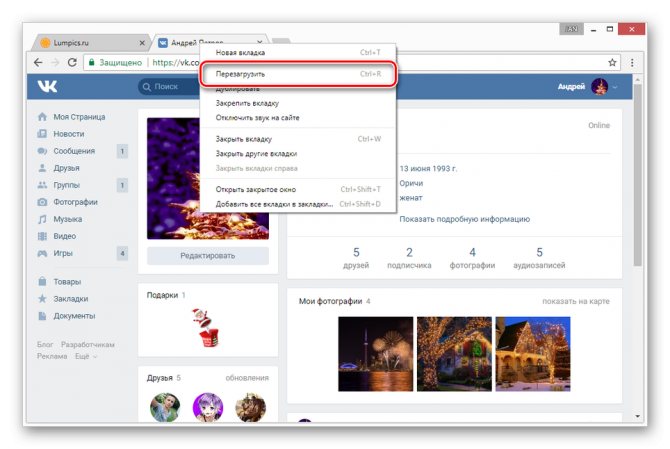Screen dimensions: 670x449
Task: Click the user avatar in the VK header
Action: coord(599,87)
